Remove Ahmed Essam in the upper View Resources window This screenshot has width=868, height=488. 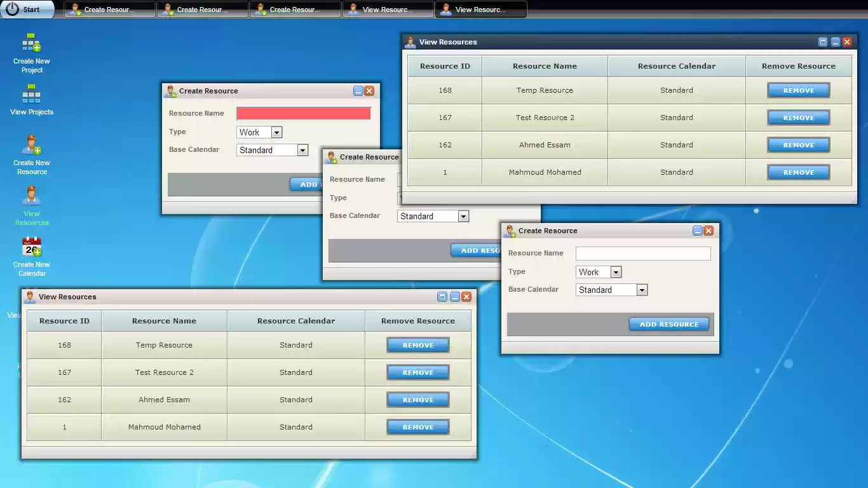[798, 145]
